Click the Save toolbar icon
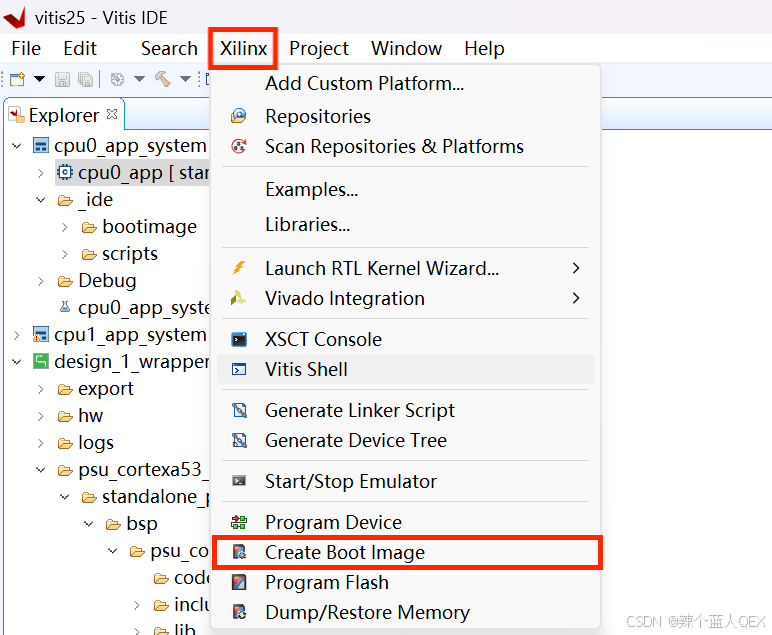The width and height of the screenshot is (772, 635). pos(62,79)
